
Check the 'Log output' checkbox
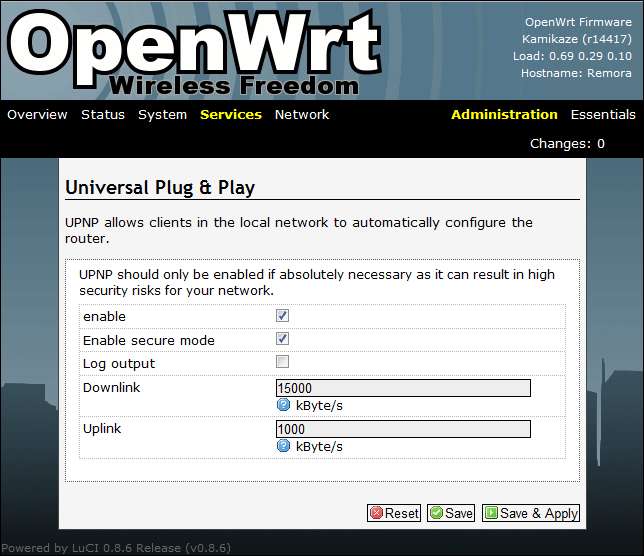(x=282, y=362)
